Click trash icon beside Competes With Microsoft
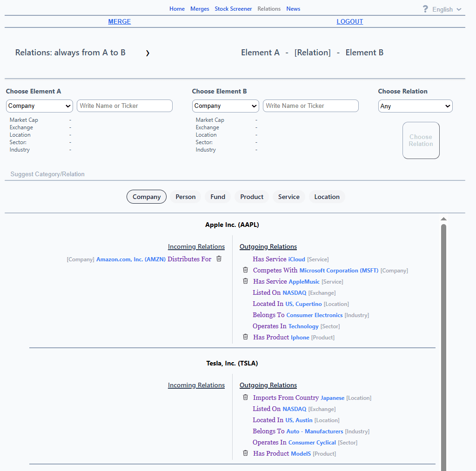The height and width of the screenshot is (471, 476). click(246, 270)
